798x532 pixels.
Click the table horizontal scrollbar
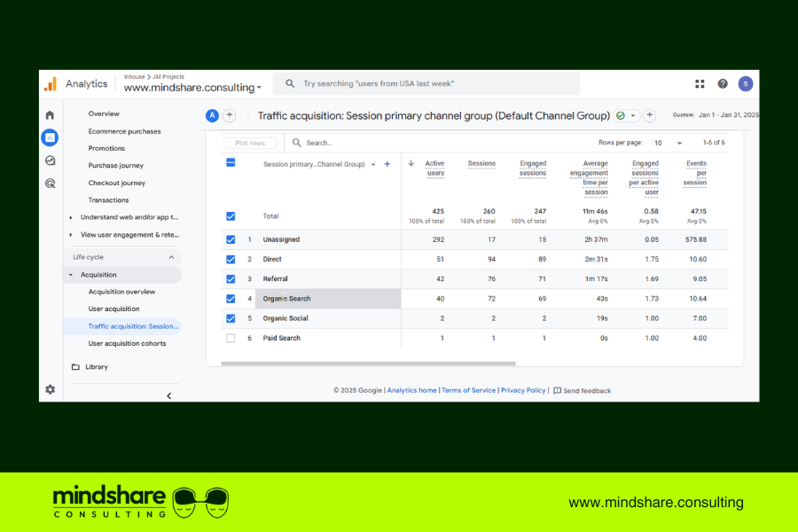368,364
